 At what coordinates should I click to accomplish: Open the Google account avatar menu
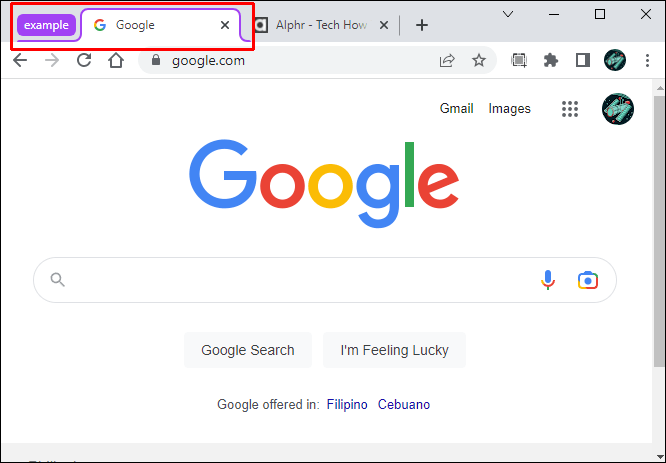(x=618, y=109)
